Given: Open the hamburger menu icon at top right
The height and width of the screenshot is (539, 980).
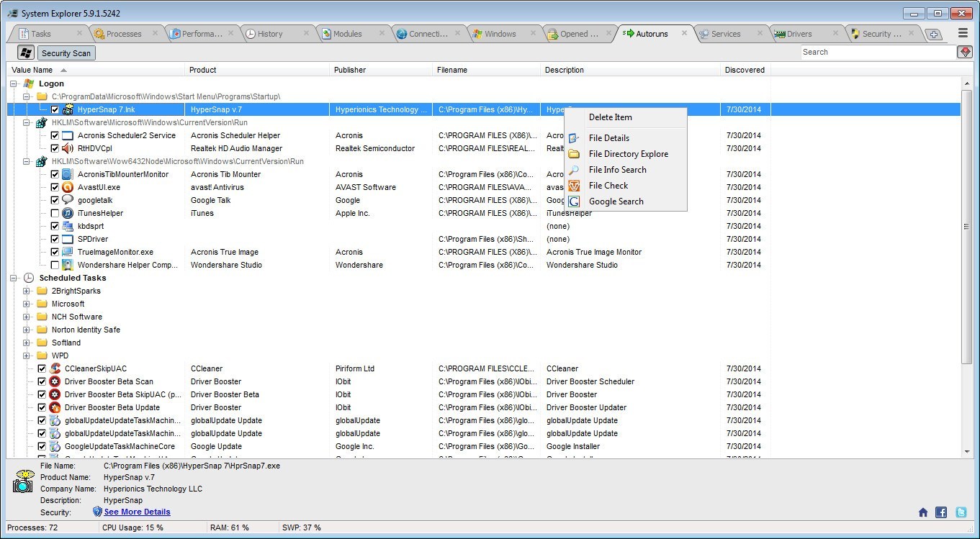Looking at the screenshot, I should (963, 33).
